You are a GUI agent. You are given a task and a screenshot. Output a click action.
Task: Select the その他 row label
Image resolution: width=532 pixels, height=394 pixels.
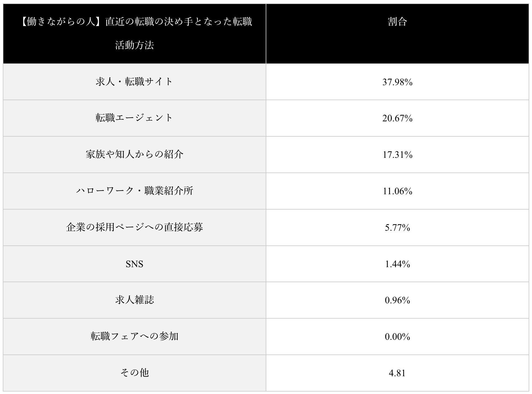[x=134, y=373]
